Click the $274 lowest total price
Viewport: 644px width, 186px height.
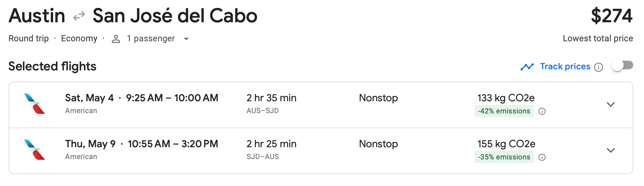[611, 16]
